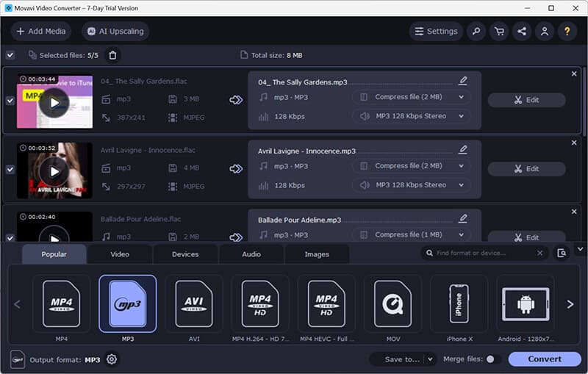Screen dimensions: 588x374
Task: Click the MP3 output format icon at bottom left
Action: [x=18, y=359]
